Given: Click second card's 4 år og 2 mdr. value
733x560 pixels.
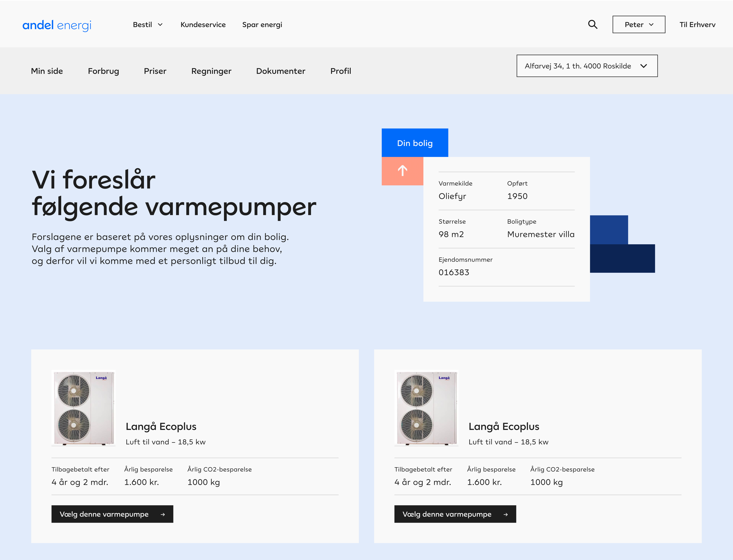Looking at the screenshot, I should click(x=423, y=482).
